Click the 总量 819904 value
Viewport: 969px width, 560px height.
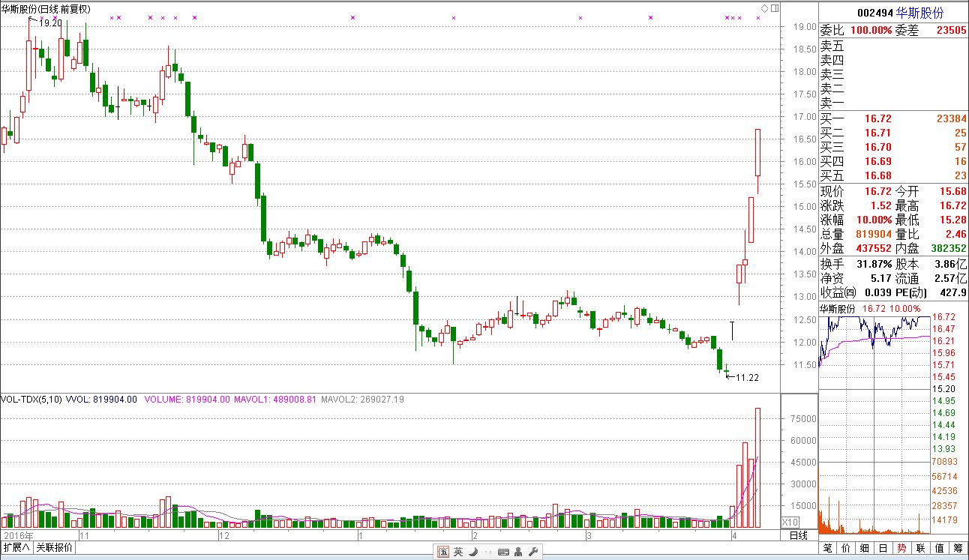point(873,235)
